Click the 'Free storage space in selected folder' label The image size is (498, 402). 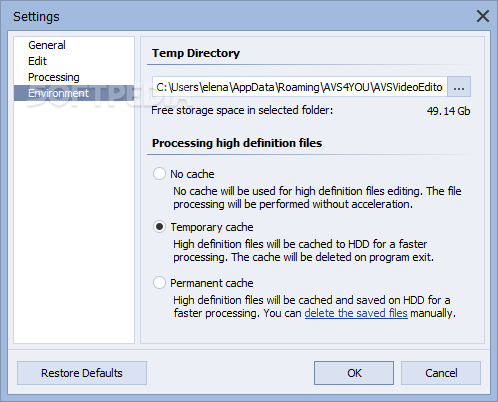pyautogui.click(x=242, y=110)
